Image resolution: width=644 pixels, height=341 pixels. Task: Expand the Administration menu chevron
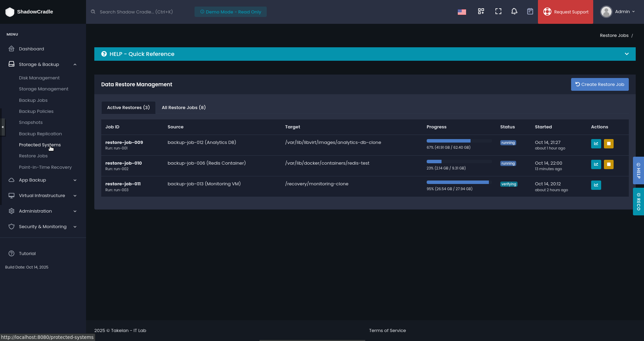pyautogui.click(x=75, y=211)
